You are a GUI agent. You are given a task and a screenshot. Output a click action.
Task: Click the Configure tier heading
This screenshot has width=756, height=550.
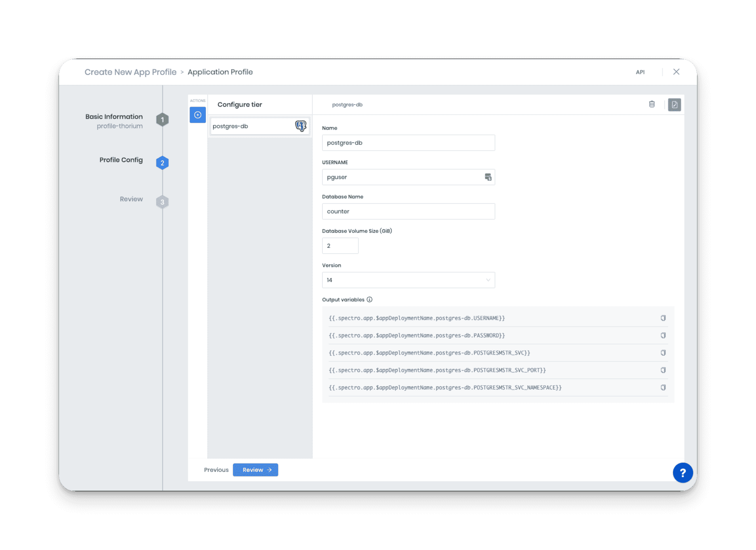[x=240, y=105]
